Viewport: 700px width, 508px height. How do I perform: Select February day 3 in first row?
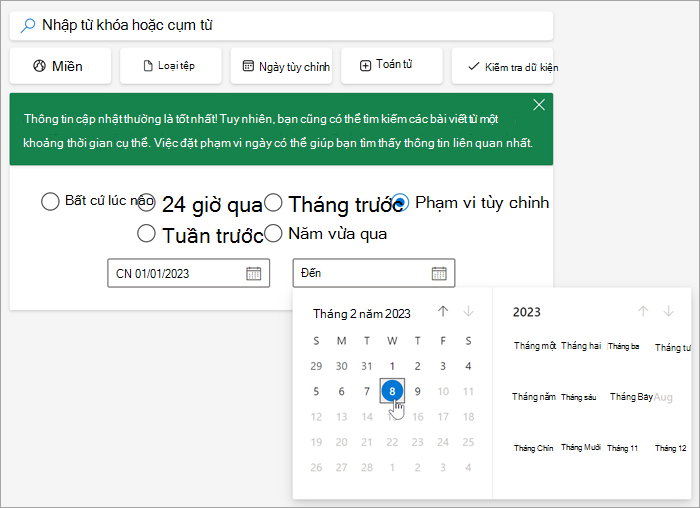443,366
